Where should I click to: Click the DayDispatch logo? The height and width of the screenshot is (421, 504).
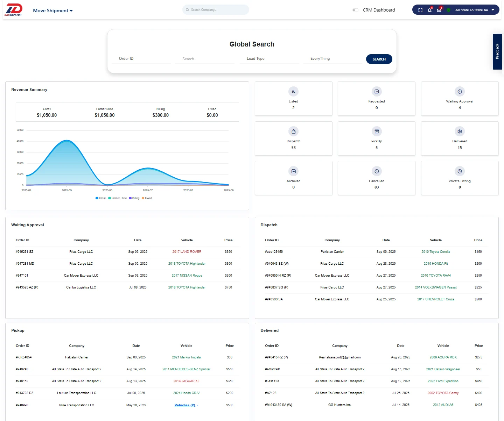tap(13, 10)
